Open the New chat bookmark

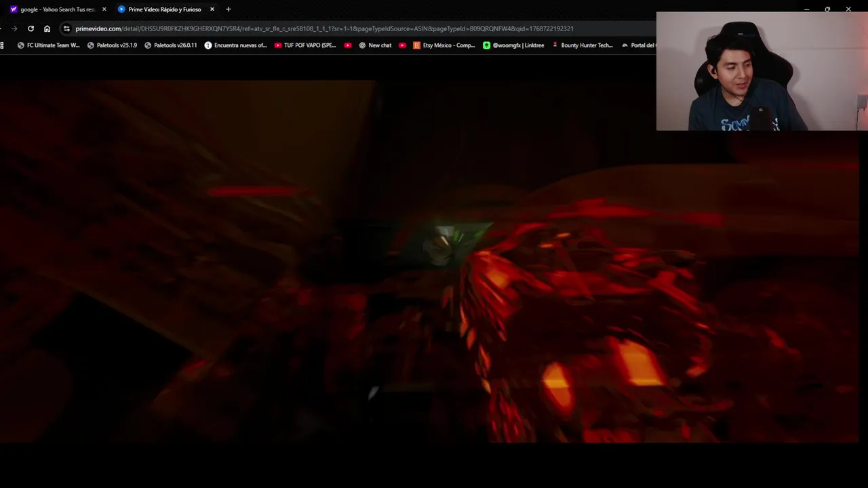pos(375,45)
